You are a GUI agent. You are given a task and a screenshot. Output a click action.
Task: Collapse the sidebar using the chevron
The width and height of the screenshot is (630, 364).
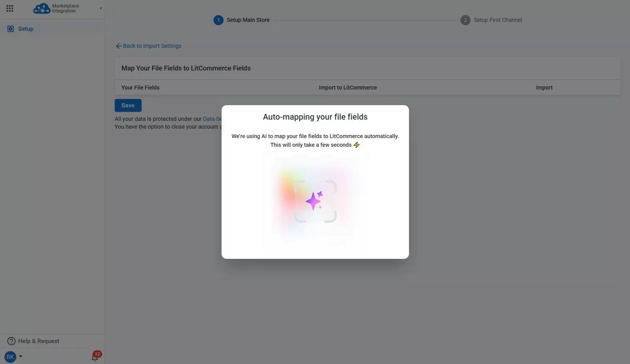(101, 8)
